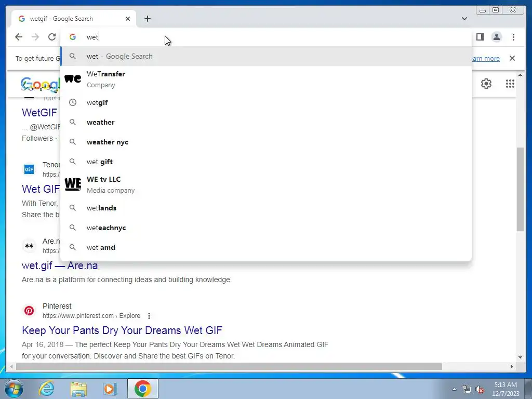This screenshot has width=532, height=399.
Task: Select the WE tv LLC Media company suggestion
Action: click(x=266, y=184)
